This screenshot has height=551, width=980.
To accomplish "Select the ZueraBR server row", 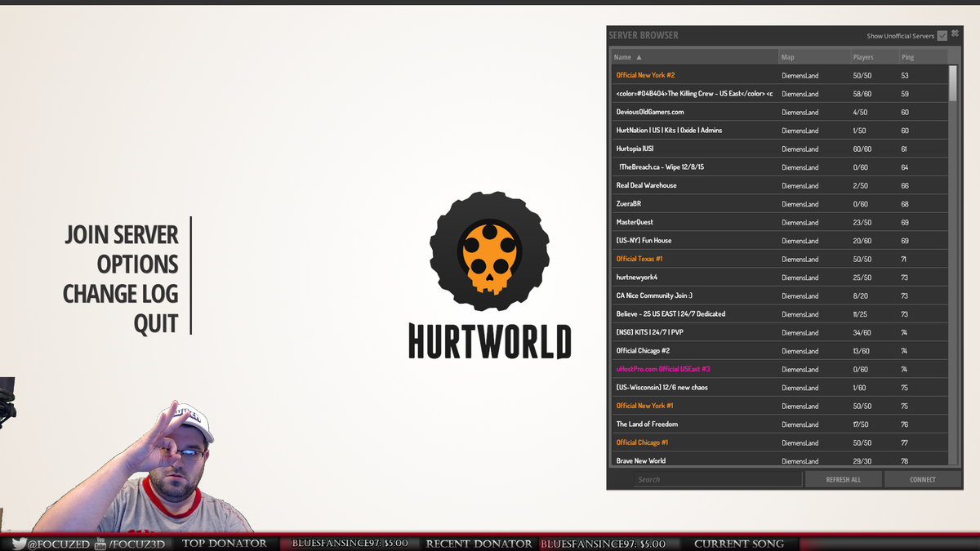I will 780,204.
